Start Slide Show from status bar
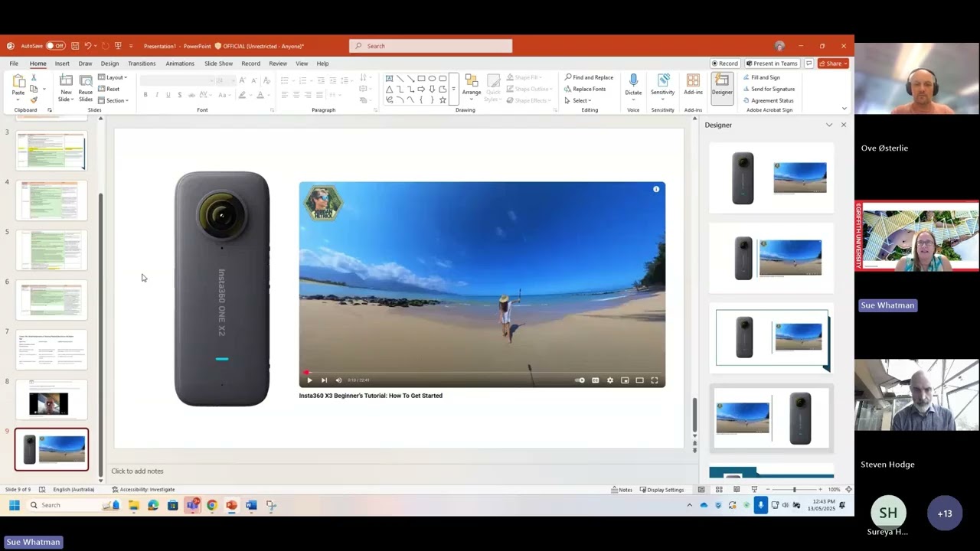The image size is (980, 551). click(x=754, y=490)
